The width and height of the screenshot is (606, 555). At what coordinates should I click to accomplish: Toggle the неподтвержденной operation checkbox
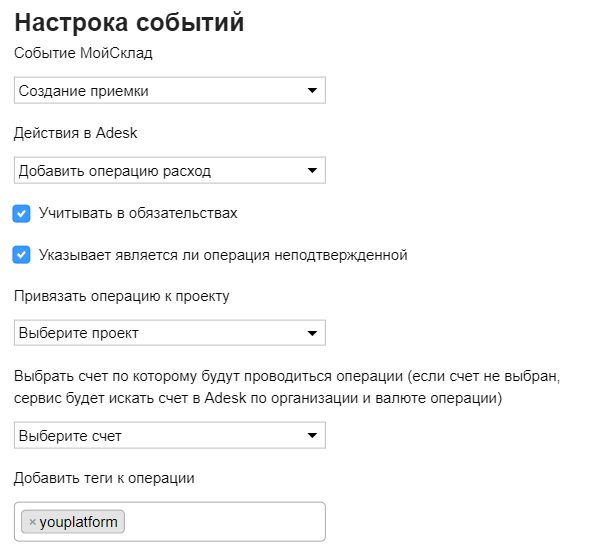tap(21, 255)
